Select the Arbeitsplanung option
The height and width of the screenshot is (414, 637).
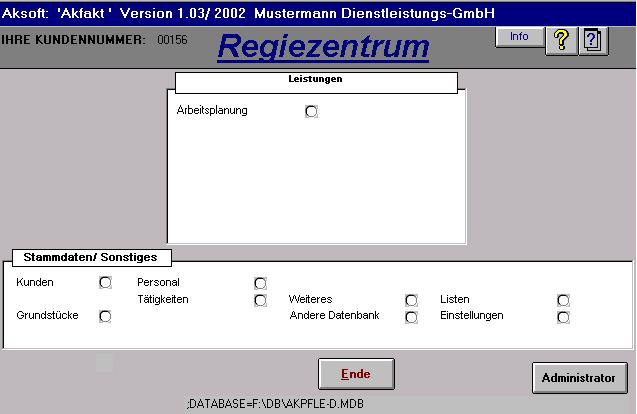(x=311, y=111)
